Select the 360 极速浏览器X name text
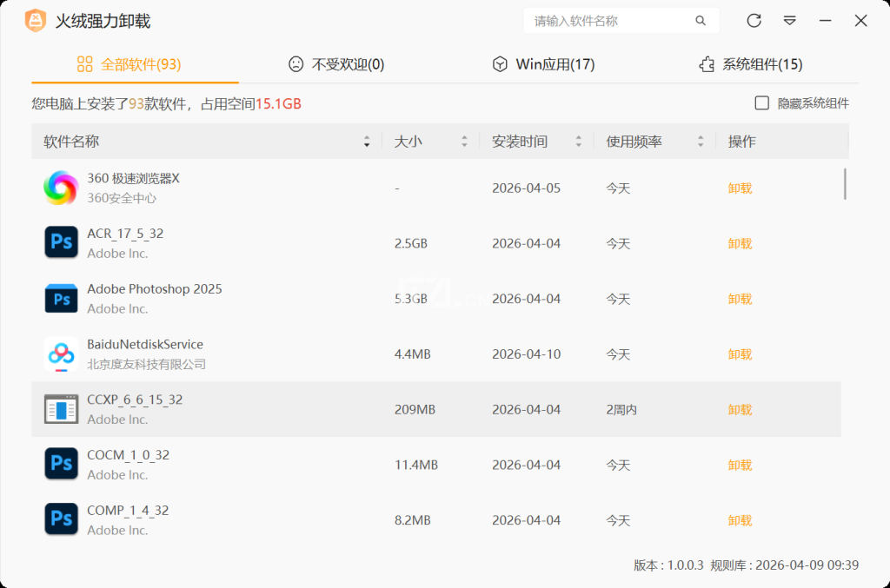The height and width of the screenshot is (588, 890). 133,178
